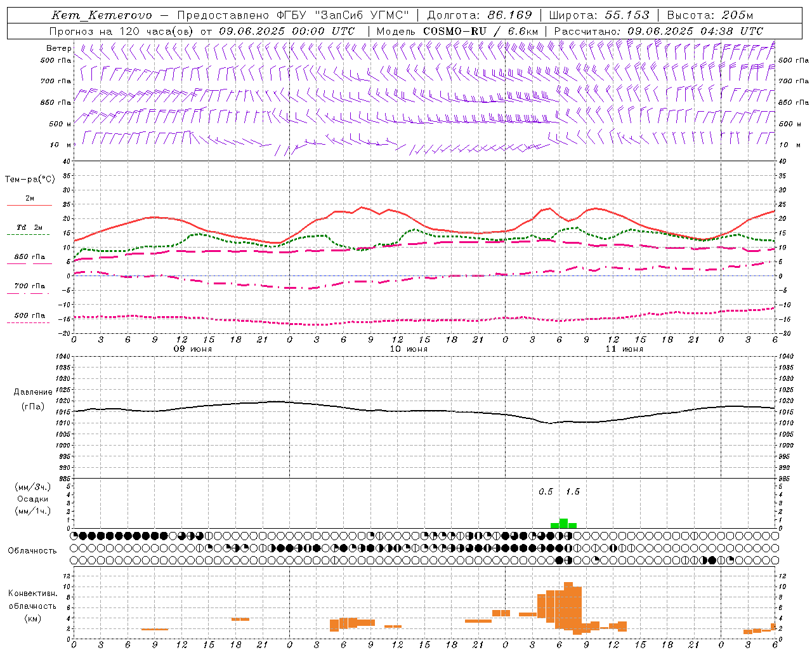Screen dimensions: 812x650
Task: Click the (мм/1ч.) precipitation unit label
Action: click(x=33, y=511)
